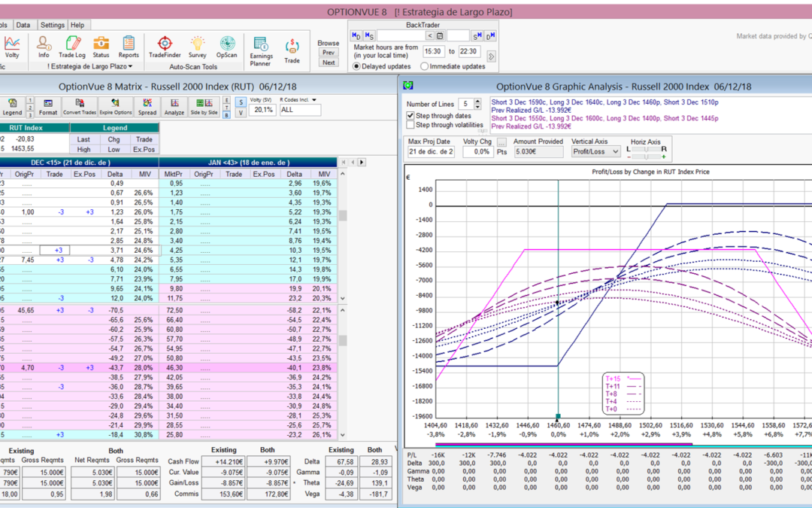Viewport: 812px width, 508px height.
Task: Step BackTrader back one step (S)
Action: point(368,35)
